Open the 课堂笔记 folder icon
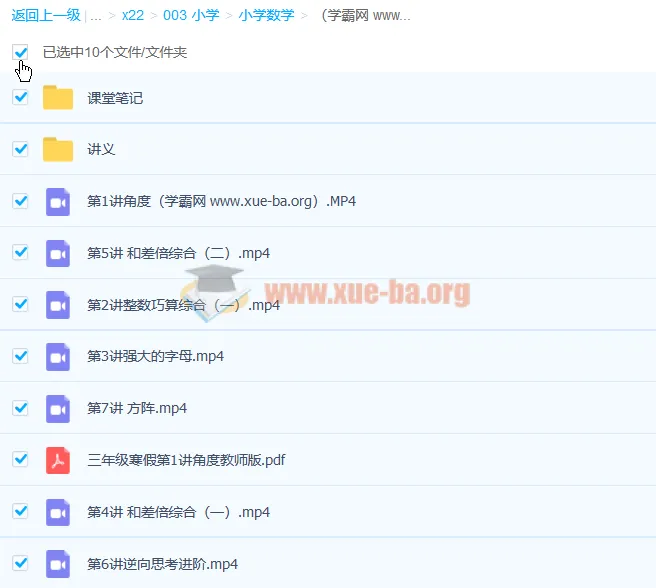This screenshot has height=588, width=656. click(x=58, y=98)
